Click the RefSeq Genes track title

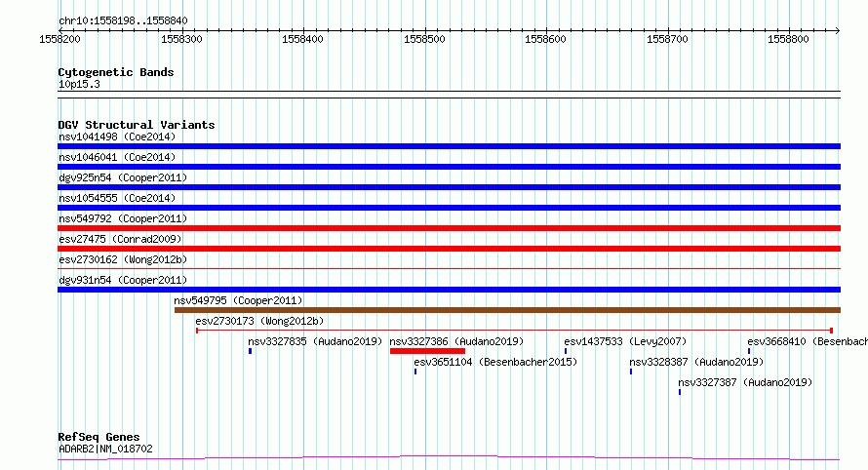coord(99,437)
